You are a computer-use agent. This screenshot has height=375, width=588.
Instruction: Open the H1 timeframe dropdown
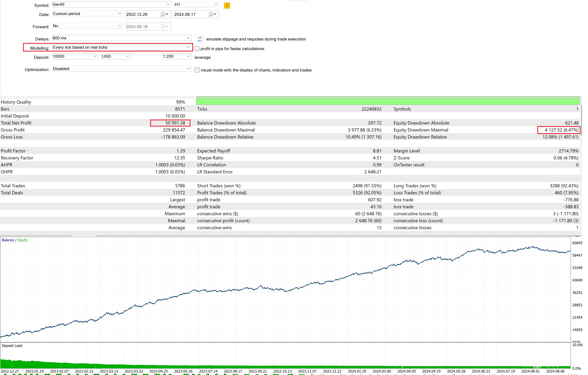[x=216, y=4]
